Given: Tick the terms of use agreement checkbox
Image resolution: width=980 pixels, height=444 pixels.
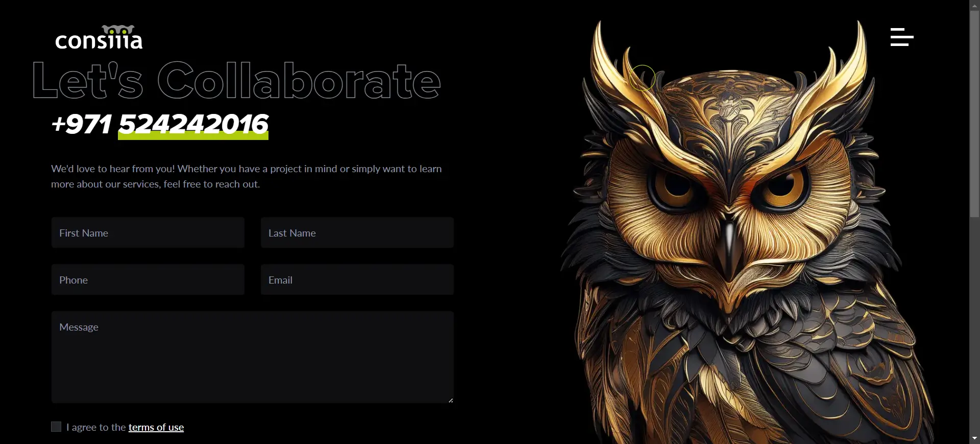Looking at the screenshot, I should (56, 427).
